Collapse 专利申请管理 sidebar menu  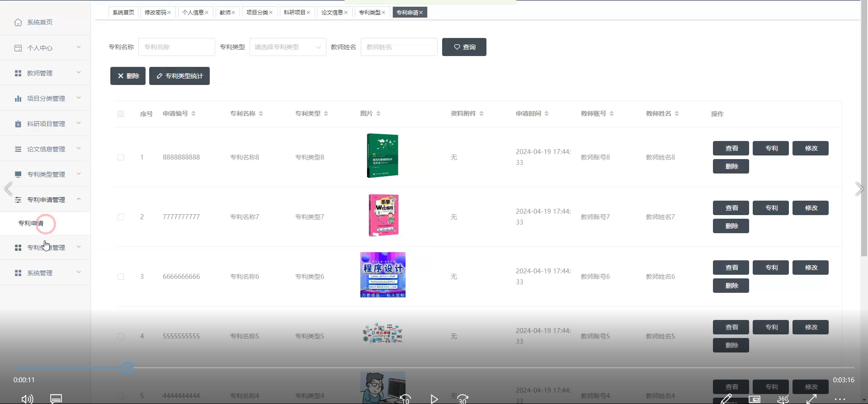coord(79,199)
